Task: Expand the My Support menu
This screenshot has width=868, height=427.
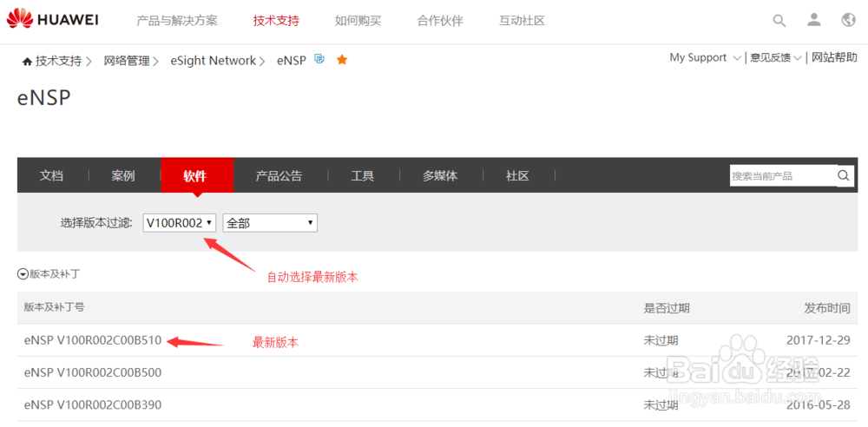Action: pos(705,57)
